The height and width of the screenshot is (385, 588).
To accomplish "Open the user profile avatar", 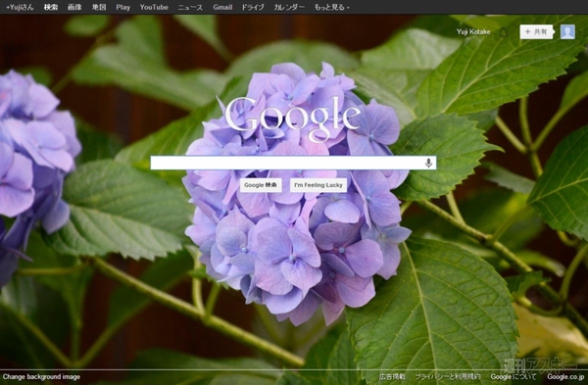I will coord(567,32).
